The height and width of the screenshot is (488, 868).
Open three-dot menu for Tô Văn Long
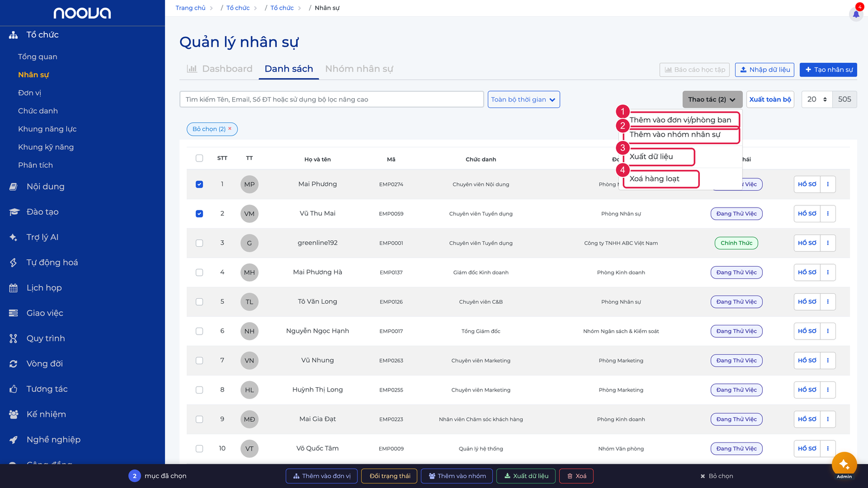click(x=828, y=301)
